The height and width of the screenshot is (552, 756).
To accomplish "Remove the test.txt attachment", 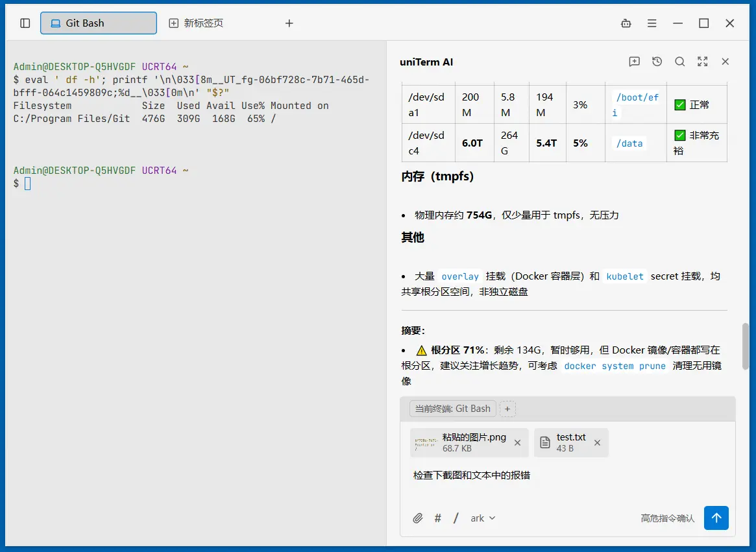I will [x=598, y=442].
